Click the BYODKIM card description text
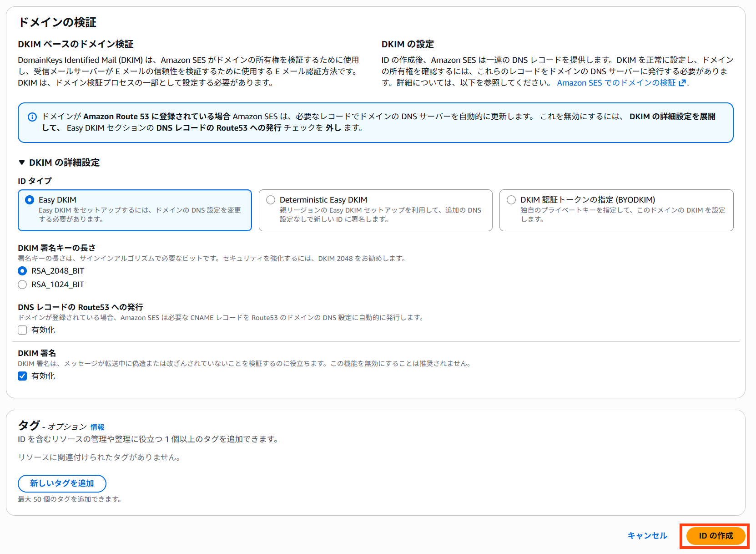 (x=622, y=214)
